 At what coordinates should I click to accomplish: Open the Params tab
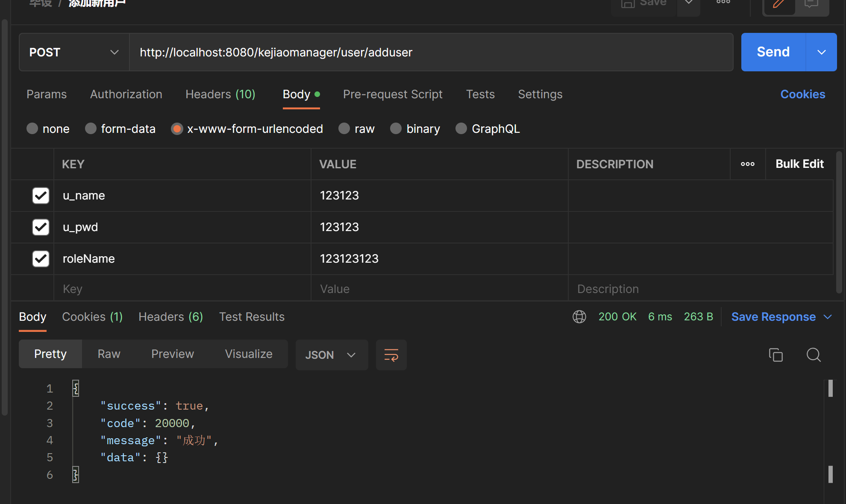tap(47, 94)
